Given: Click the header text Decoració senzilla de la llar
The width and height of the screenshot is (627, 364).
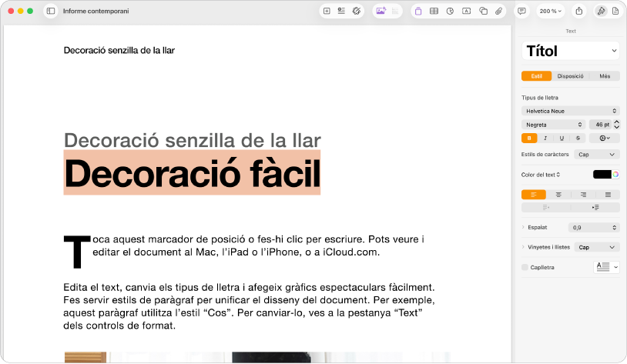Looking at the screenshot, I should click(x=119, y=50).
